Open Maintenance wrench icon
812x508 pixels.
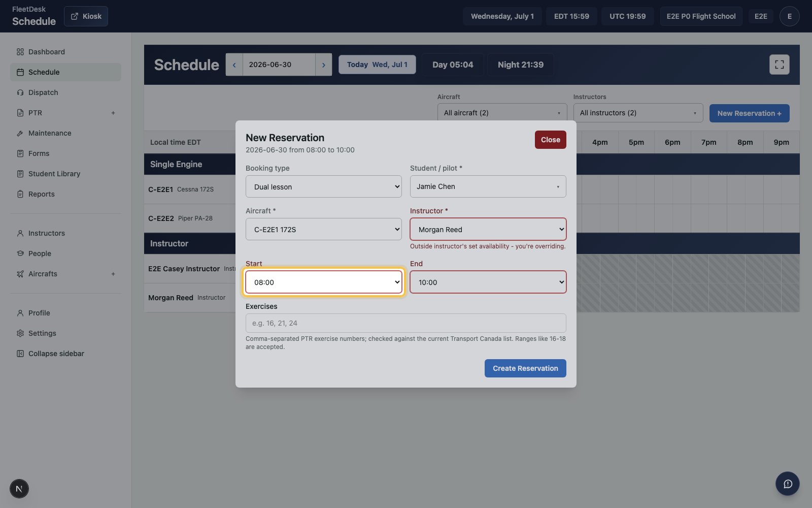pyautogui.click(x=20, y=133)
